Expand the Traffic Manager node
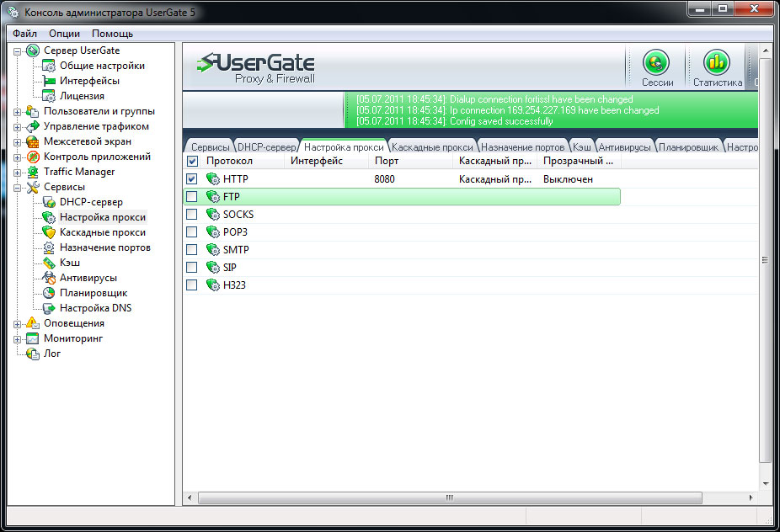 pyautogui.click(x=18, y=173)
